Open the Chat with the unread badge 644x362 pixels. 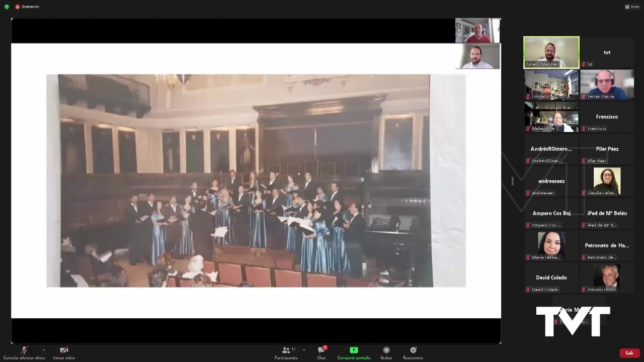coord(321,353)
